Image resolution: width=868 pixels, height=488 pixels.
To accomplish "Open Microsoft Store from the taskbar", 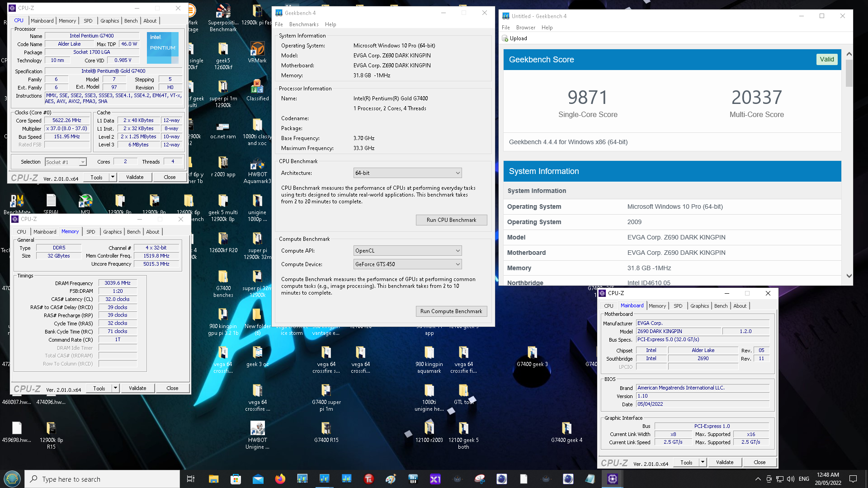I will click(236, 479).
